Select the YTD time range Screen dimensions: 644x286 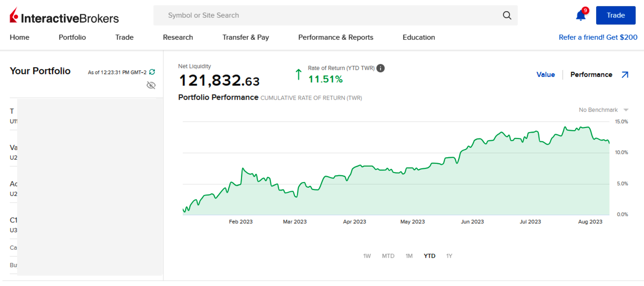pos(429,256)
